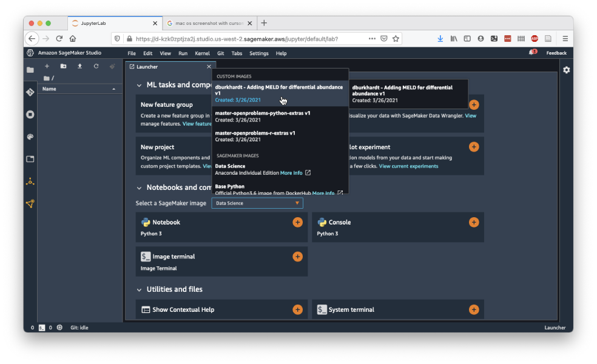
Task: Collapse ML tasks and components section
Action: 139,86
